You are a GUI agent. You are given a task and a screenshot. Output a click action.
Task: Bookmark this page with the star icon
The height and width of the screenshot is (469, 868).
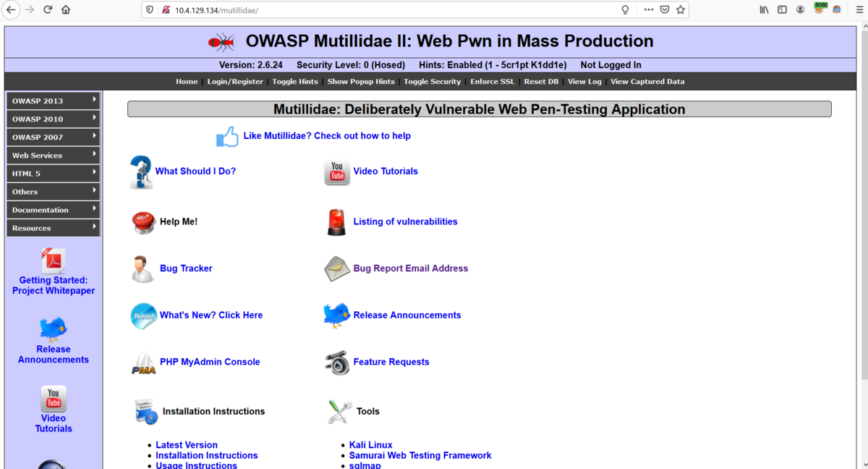click(680, 10)
